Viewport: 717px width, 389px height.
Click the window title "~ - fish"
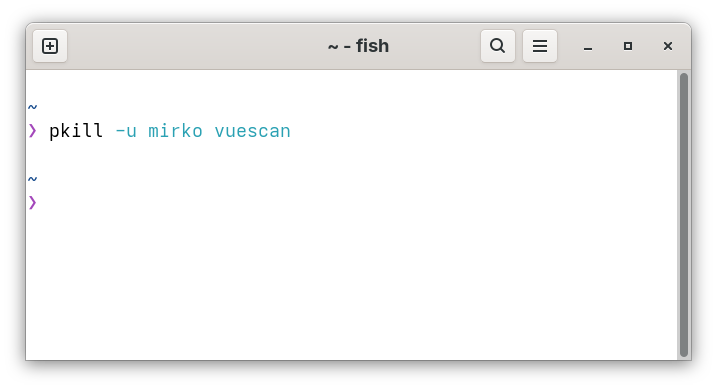tap(358, 46)
